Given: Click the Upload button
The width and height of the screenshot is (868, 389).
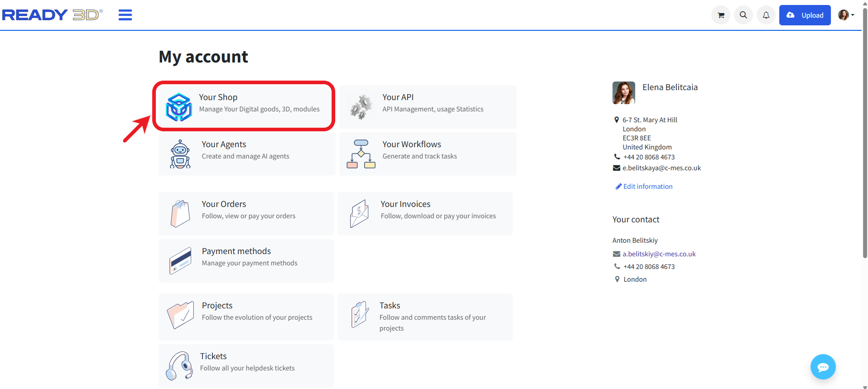Looking at the screenshot, I should pos(805,15).
